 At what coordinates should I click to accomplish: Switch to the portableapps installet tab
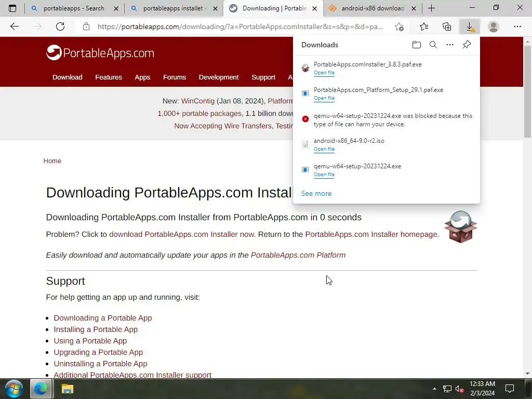pos(174,8)
